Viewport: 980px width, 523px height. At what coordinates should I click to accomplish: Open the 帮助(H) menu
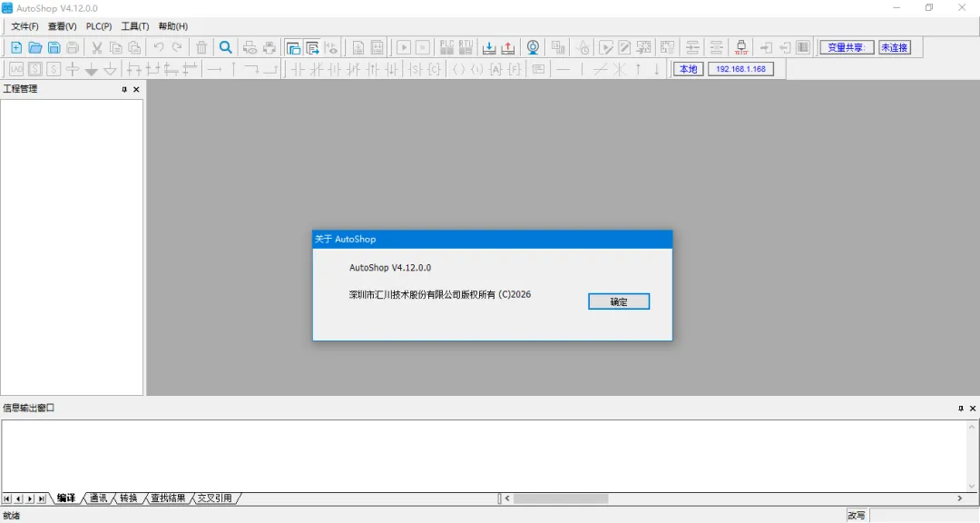[173, 26]
